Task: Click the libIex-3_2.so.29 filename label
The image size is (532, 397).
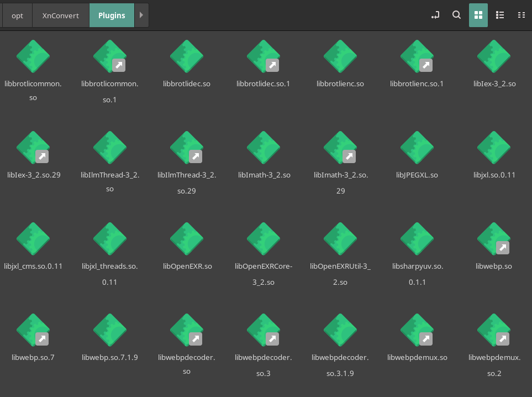Action: point(34,175)
